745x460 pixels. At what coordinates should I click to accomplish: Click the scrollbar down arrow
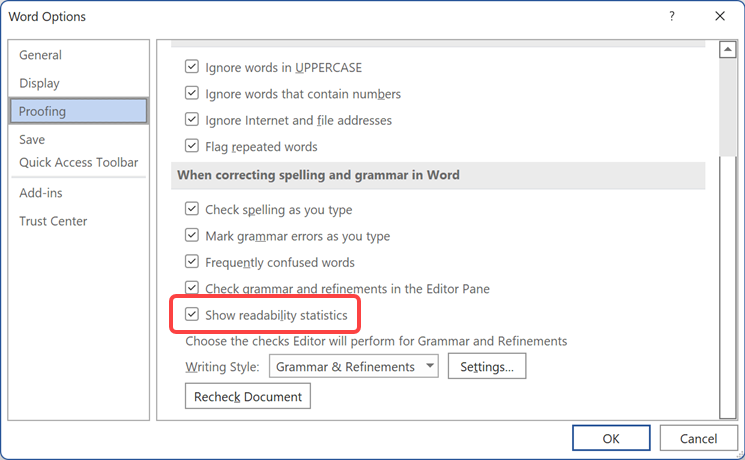(729, 412)
